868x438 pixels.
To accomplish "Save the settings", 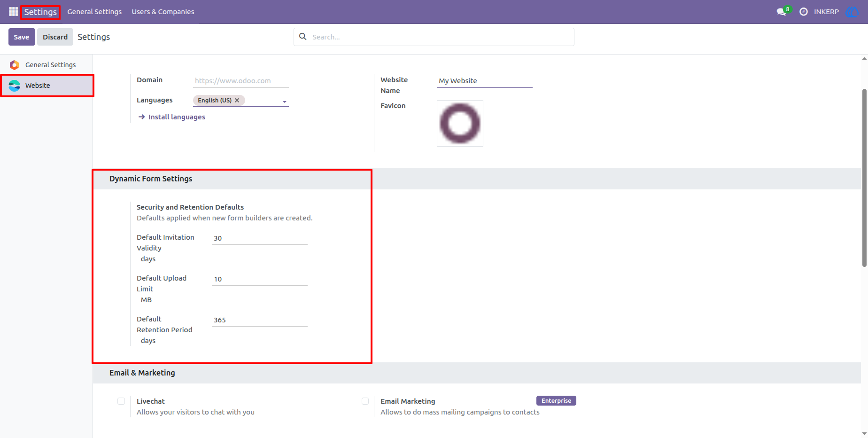I will pos(22,37).
